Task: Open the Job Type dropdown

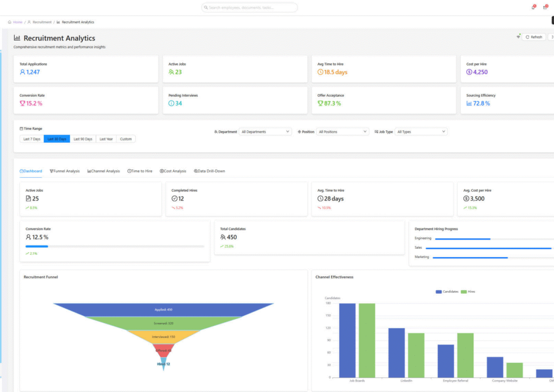Action: click(421, 131)
